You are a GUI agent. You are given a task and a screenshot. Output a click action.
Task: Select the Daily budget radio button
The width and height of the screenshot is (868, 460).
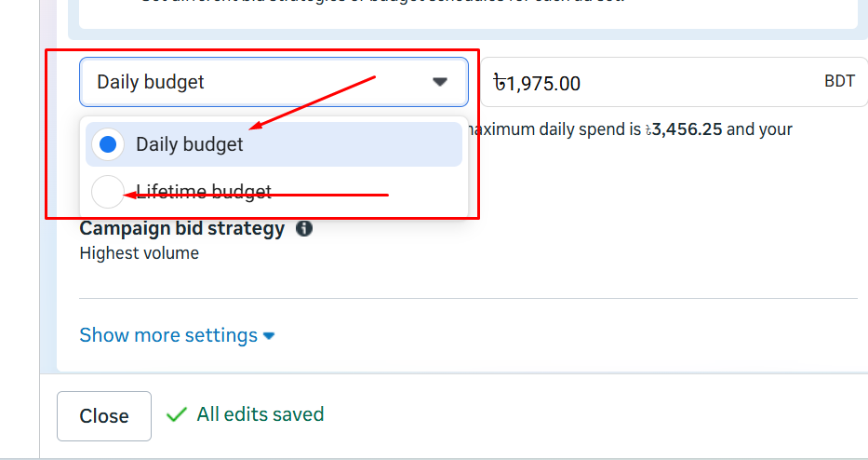click(108, 144)
